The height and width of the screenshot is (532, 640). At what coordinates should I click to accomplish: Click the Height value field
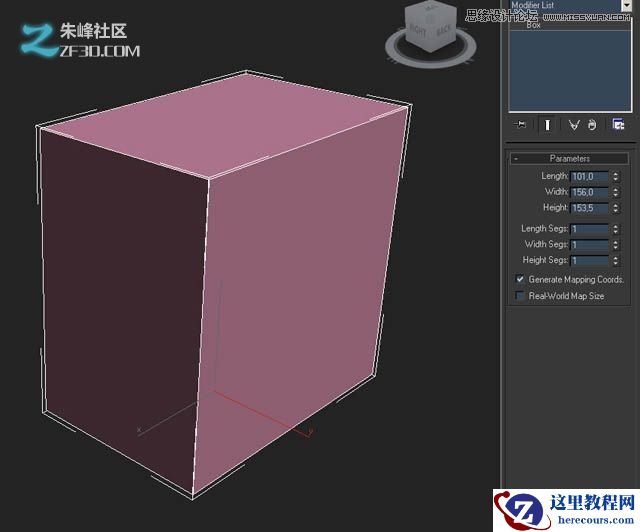[x=590, y=208]
